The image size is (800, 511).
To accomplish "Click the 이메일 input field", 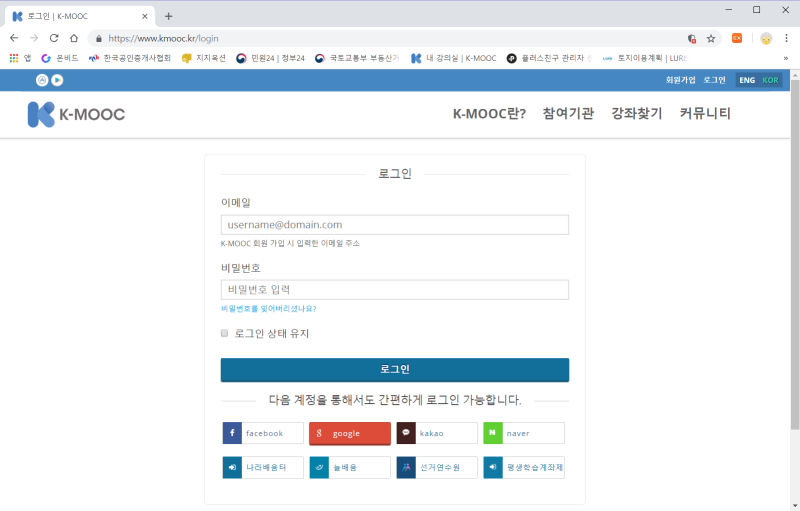I will pyautogui.click(x=395, y=225).
